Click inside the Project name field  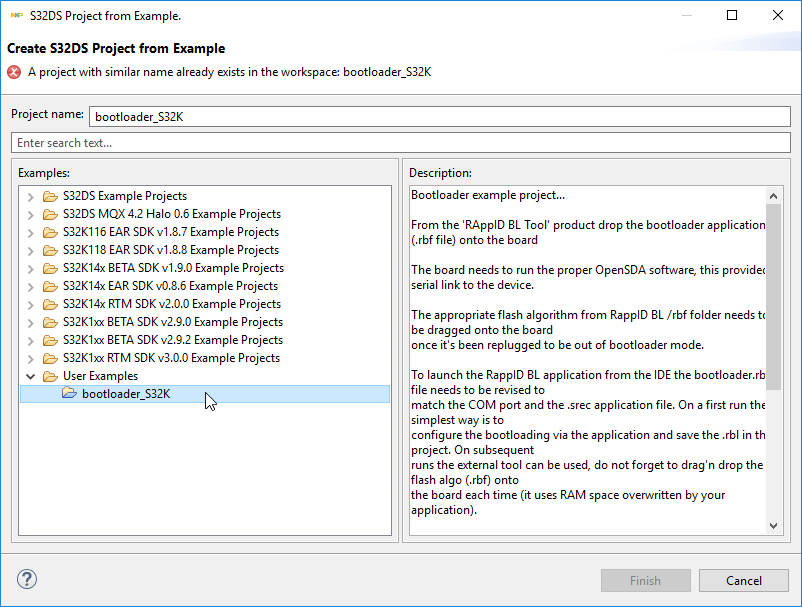click(x=440, y=117)
